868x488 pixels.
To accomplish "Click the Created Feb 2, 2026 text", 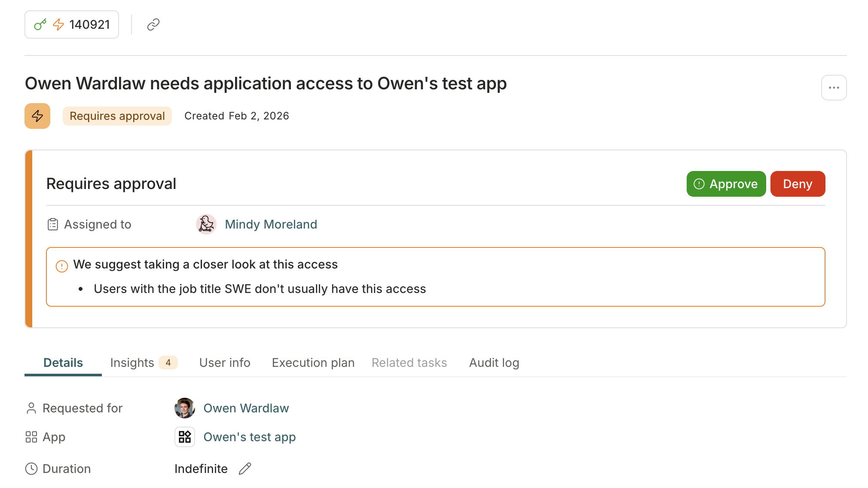I will (237, 116).
